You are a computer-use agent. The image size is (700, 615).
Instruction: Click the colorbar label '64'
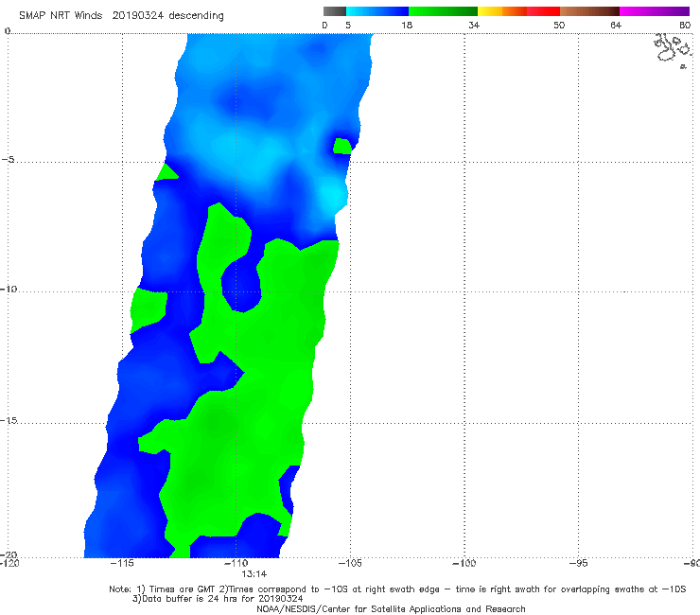coord(616,26)
